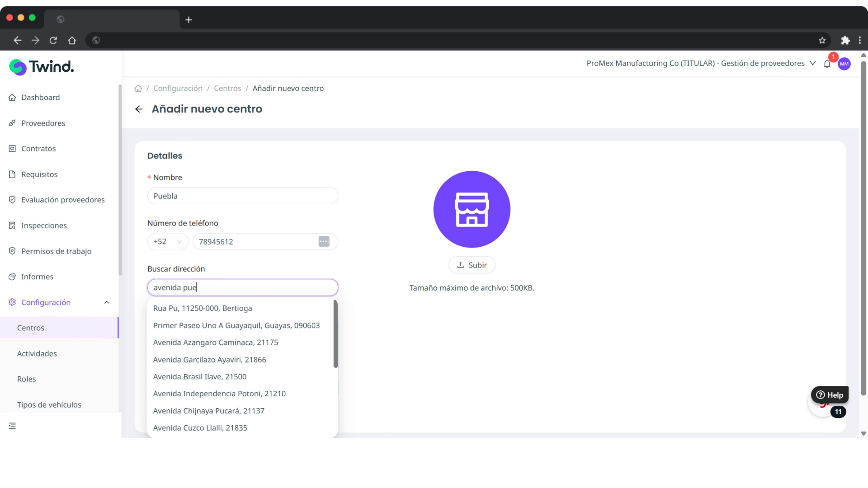Select Avenida Brasil Ilave, 21500 suggestion
Screen dimensions: 868x488
click(x=200, y=376)
